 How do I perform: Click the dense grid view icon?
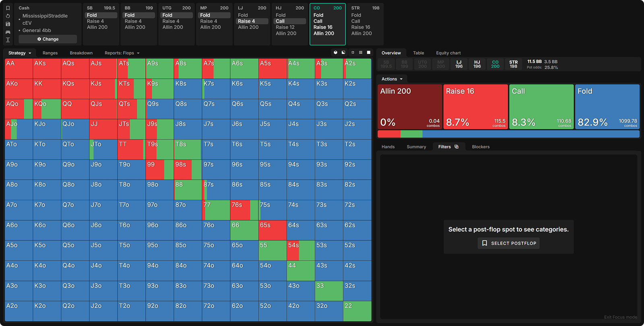pyautogui.click(x=361, y=53)
